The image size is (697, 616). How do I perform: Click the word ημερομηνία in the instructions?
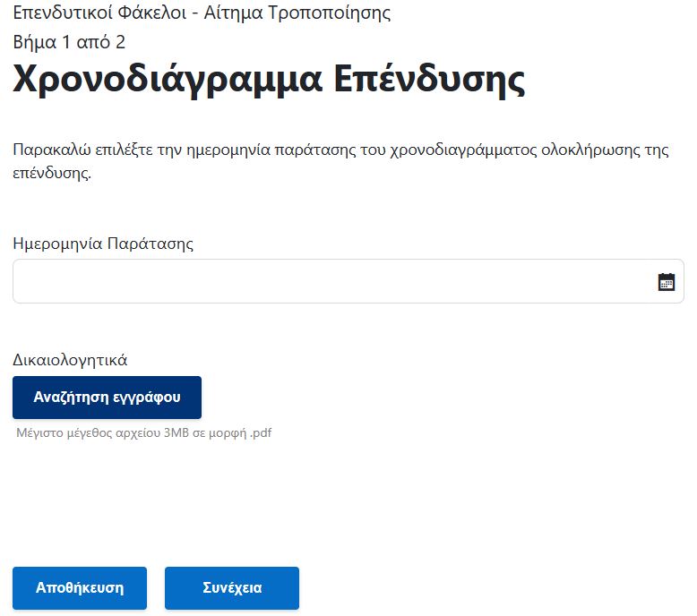tap(228, 150)
